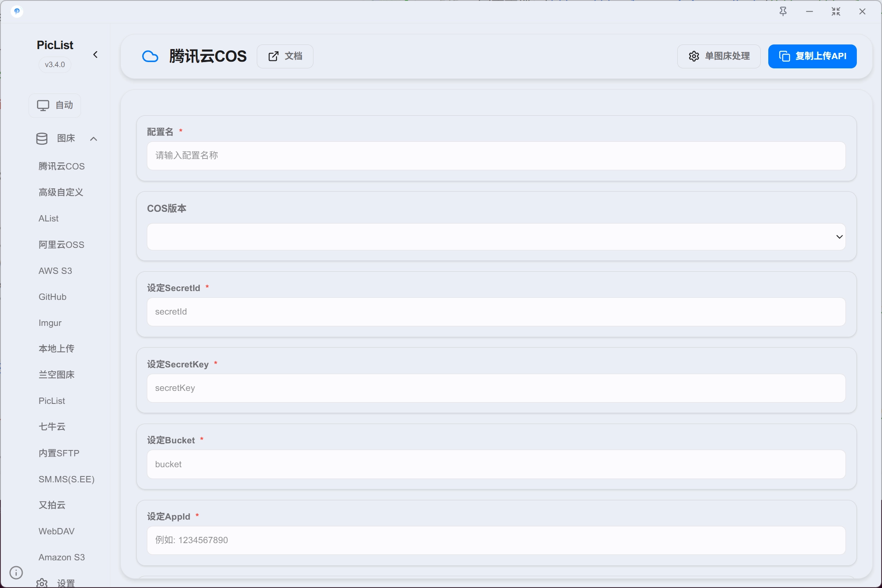Focus the Bucket input field

(x=496, y=464)
